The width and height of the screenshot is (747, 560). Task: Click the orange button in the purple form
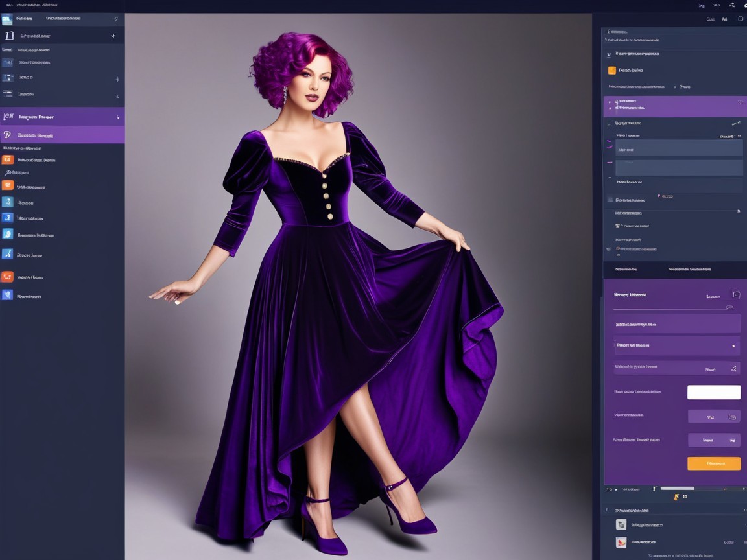click(713, 463)
